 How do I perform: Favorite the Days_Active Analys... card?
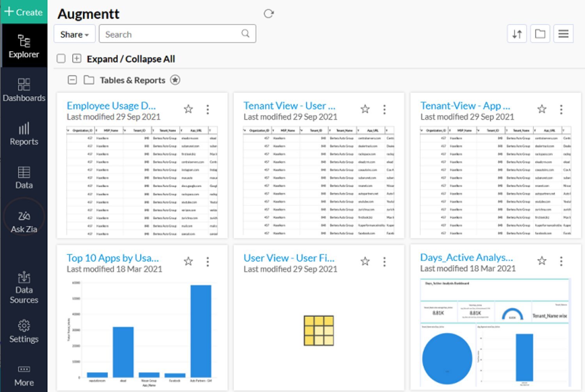pyautogui.click(x=542, y=261)
